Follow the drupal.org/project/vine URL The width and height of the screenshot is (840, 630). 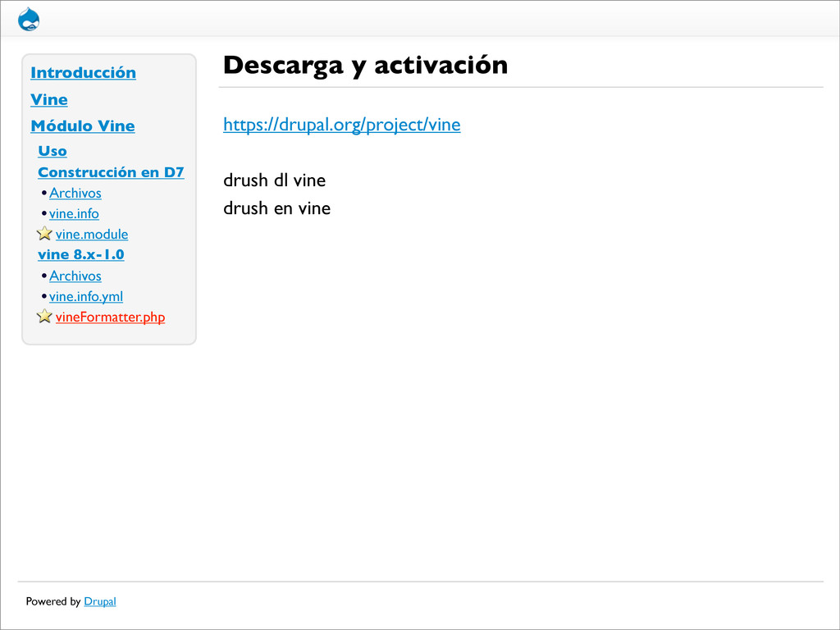point(342,125)
